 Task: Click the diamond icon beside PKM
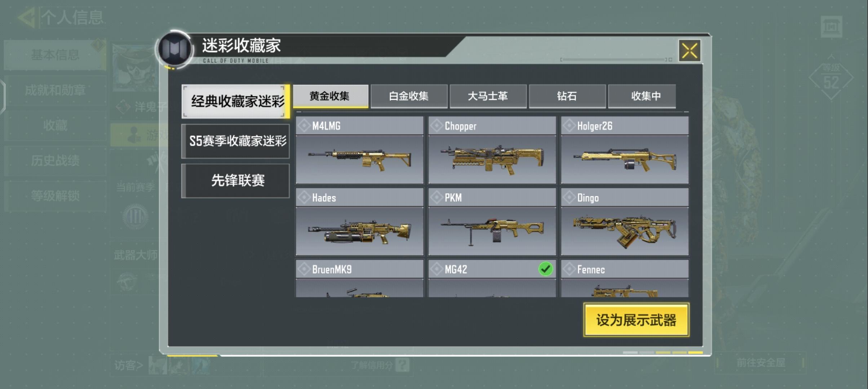(x=437, y=197)
